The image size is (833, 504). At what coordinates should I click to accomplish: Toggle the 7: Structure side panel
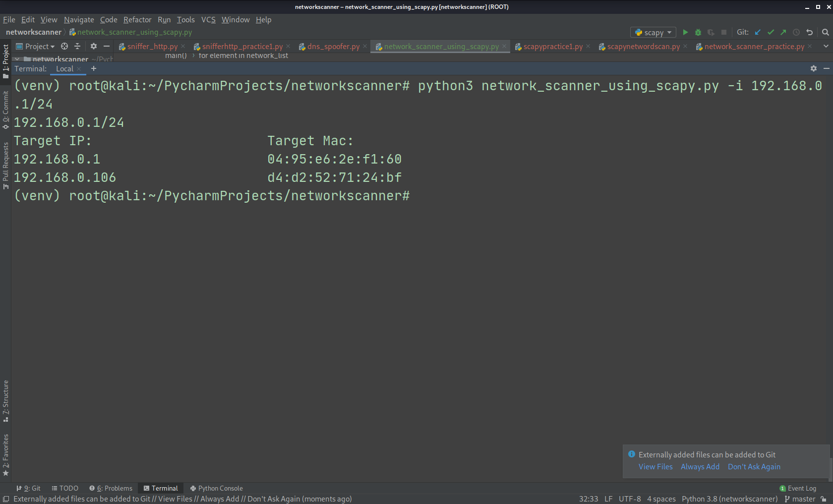click(x=6, y=401)
